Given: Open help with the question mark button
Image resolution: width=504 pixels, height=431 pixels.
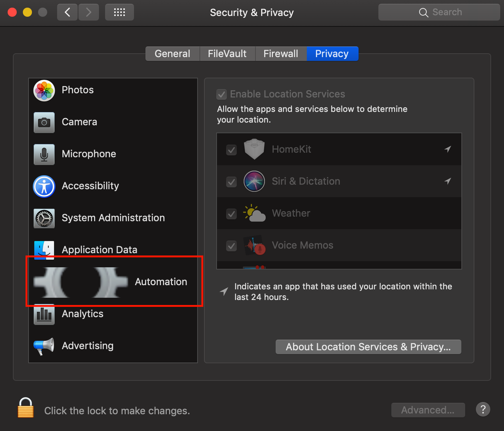Looking at the screenshot, I should [483, 409].
